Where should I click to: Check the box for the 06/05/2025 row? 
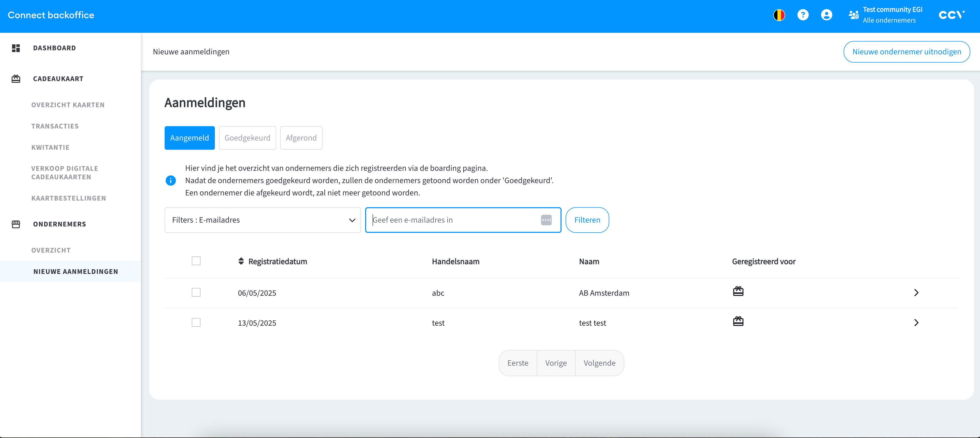tap(196, 293)
